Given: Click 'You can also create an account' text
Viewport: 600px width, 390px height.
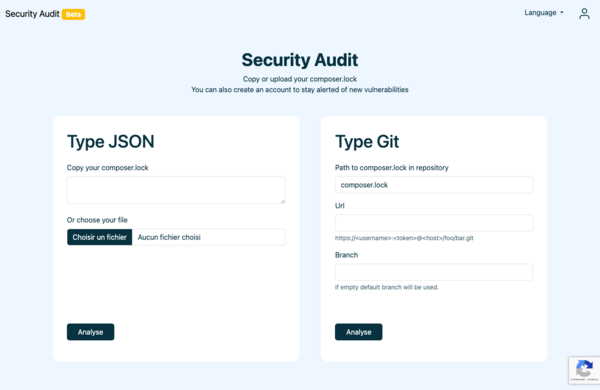Looking at the screenshot, I should point(300,90).
